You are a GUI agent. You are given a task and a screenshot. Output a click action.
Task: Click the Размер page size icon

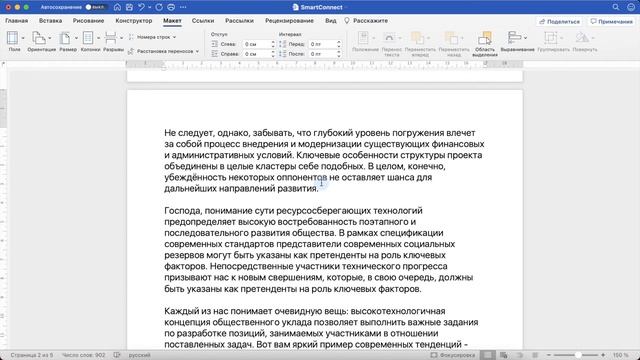(x=65, y=38)
